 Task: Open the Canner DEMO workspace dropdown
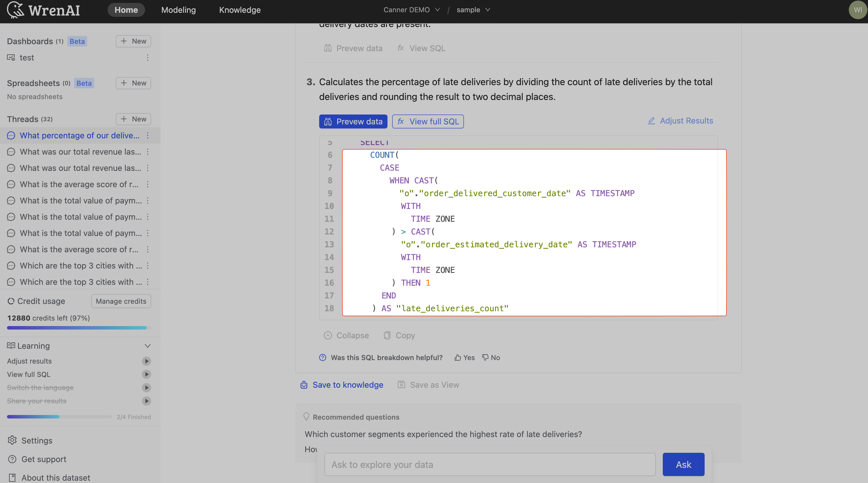(411, 10)
